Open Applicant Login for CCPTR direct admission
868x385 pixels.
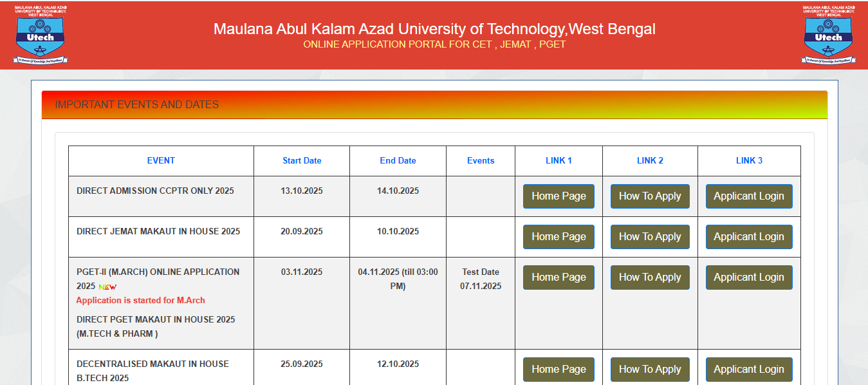coord(748,196)
